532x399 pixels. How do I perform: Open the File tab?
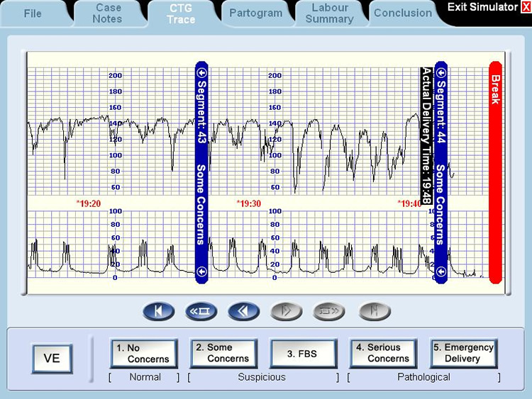click(33, 13)
